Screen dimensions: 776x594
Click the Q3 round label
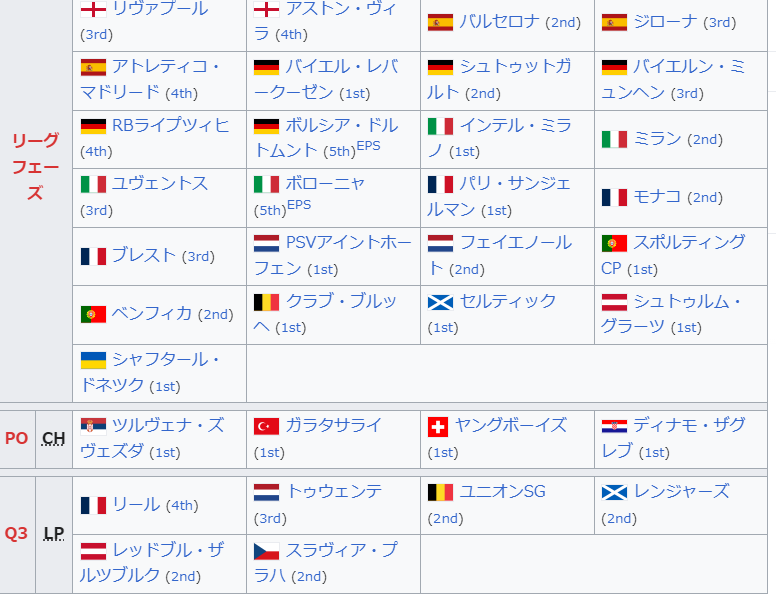(x=17, y=533)
